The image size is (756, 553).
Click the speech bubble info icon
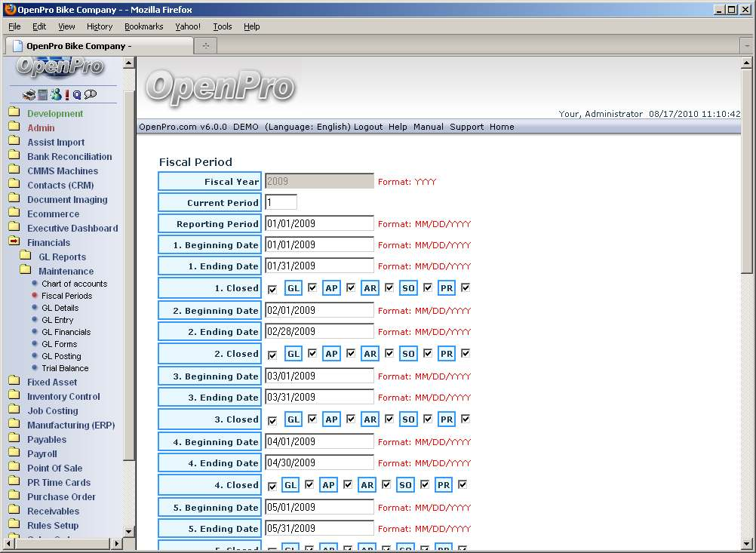[91, 95]
